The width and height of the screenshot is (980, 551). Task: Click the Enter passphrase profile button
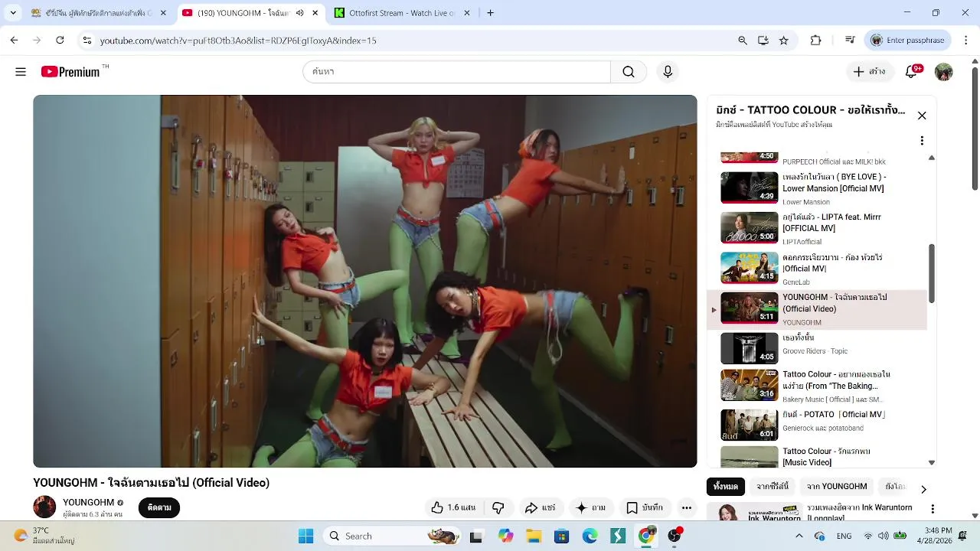click(907, 41)
